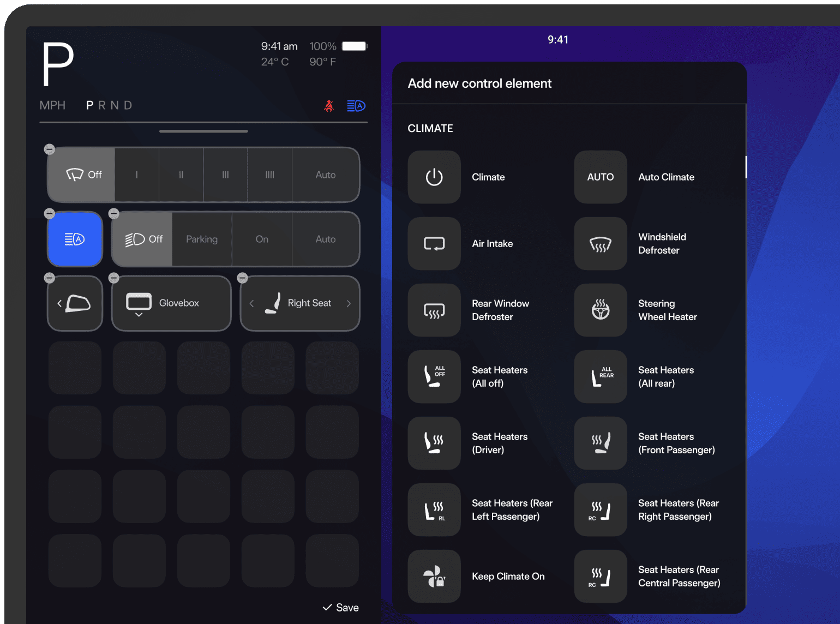Remove the Glovebox tile
This screenshot has width=840, height=624.
(114, 278)
